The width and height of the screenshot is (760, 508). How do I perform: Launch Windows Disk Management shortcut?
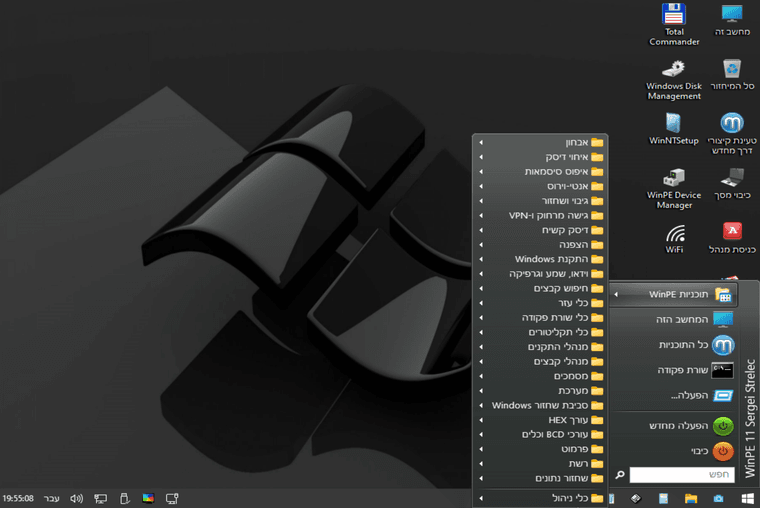click(x=674, y=80)
